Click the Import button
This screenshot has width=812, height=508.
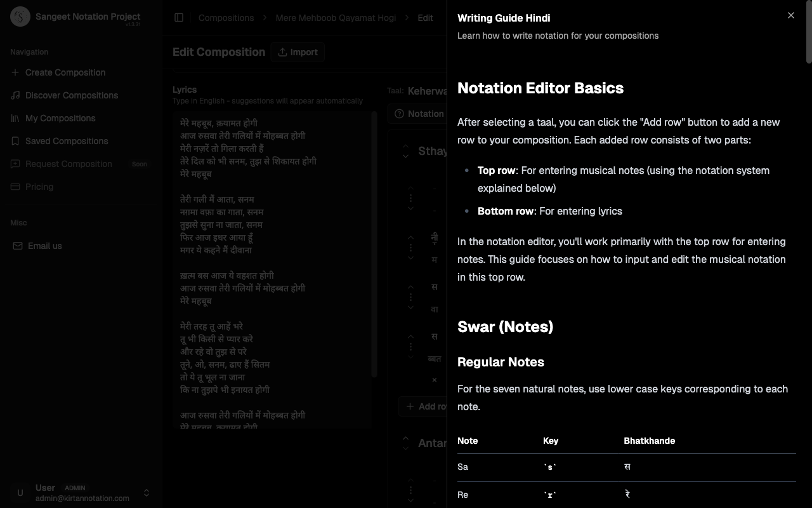tap(298, 52)
